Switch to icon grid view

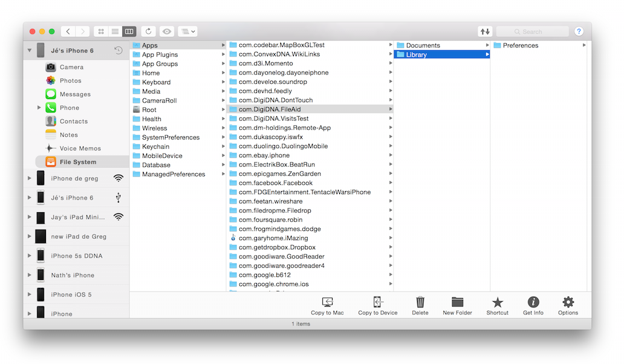coord(101,31)
